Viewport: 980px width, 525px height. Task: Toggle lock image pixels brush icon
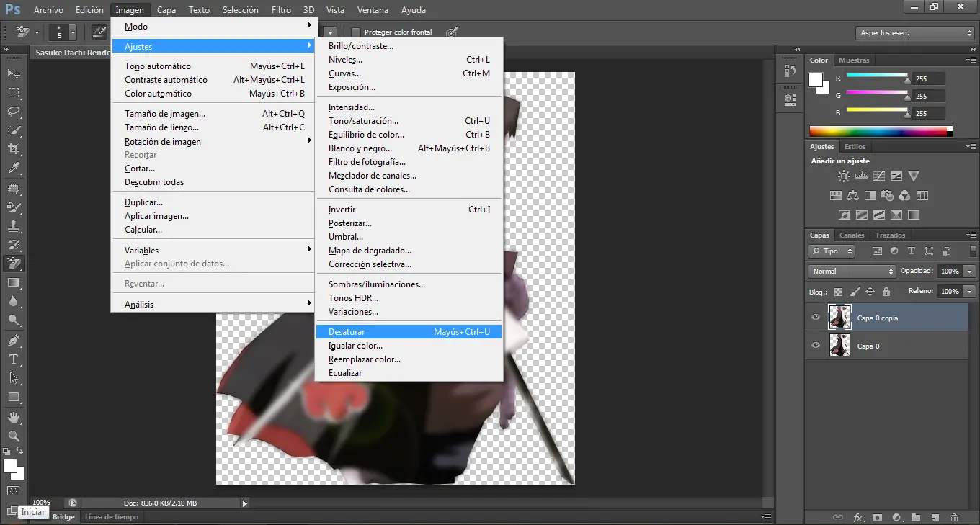pos(854,292)
